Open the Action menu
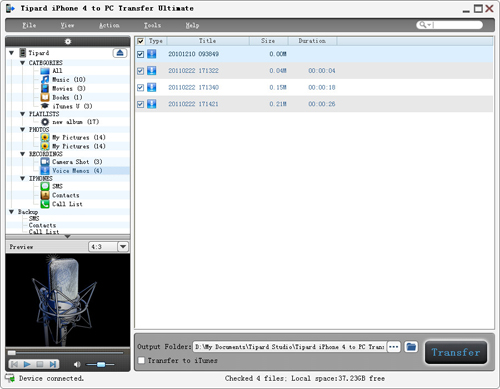The image size is (500, 389). (109, 25)
